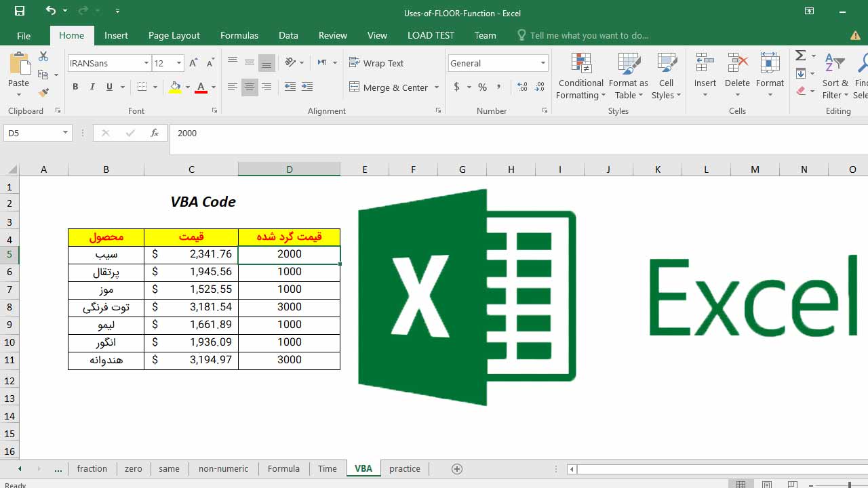Toggle Bold formatting
The height and width of the screenshot is (488, 868).
point(75,87)
